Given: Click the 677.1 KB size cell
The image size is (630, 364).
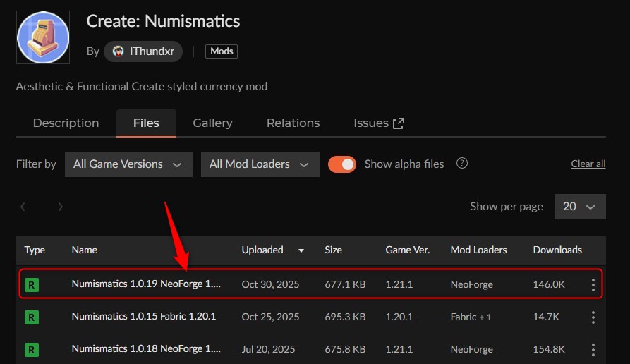Looking at the screenshot, I should click(345, 284).
